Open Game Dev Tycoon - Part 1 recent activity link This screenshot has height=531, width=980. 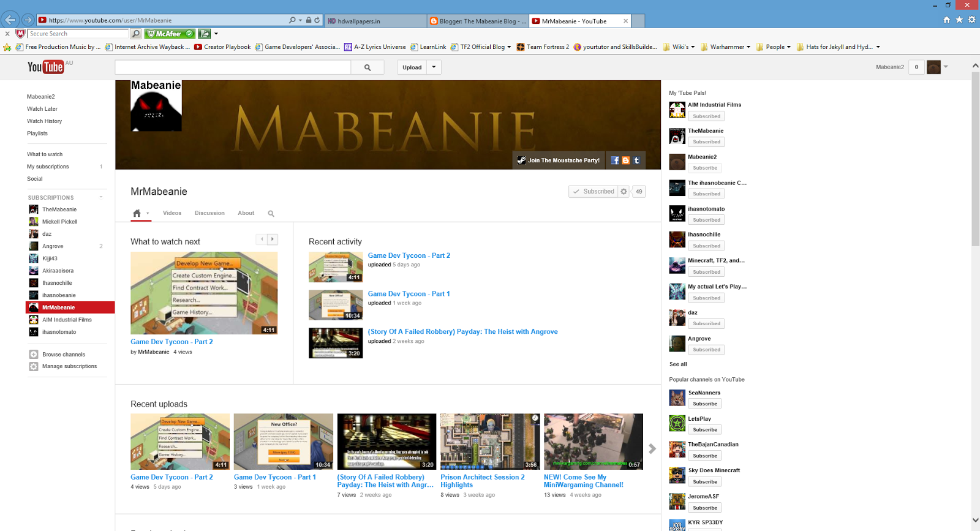coord(409,294)
